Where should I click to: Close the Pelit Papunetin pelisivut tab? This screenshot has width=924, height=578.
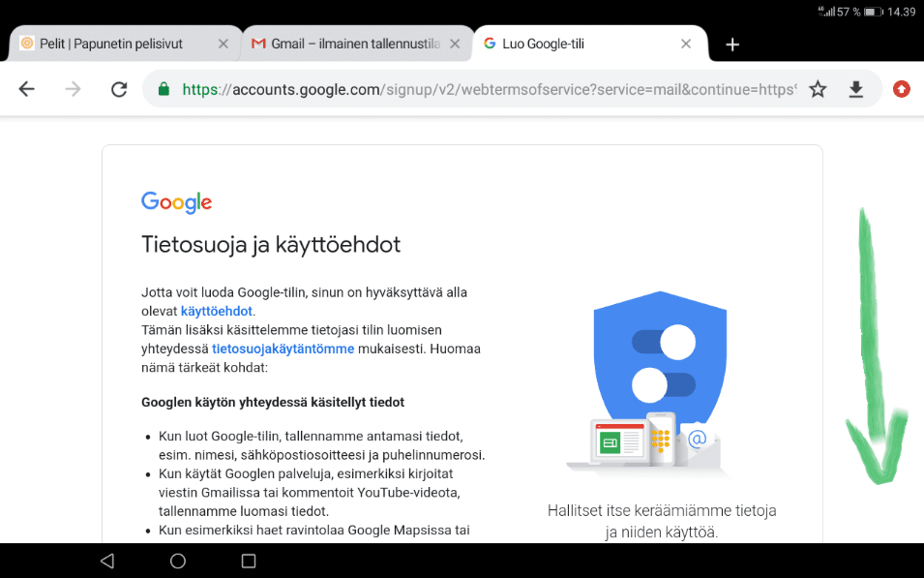point(223,44)
